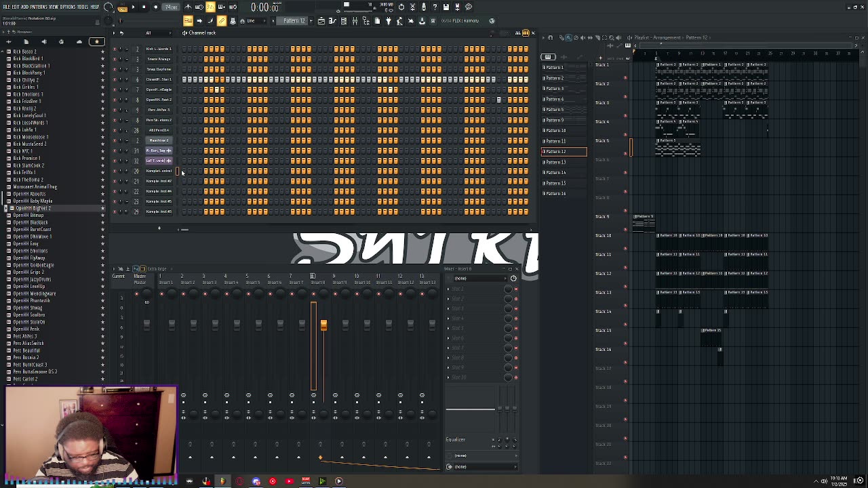Open the red YouTube icon in Windows taskbar
Viewport: 868px width, 488px height.
point(289,481)
